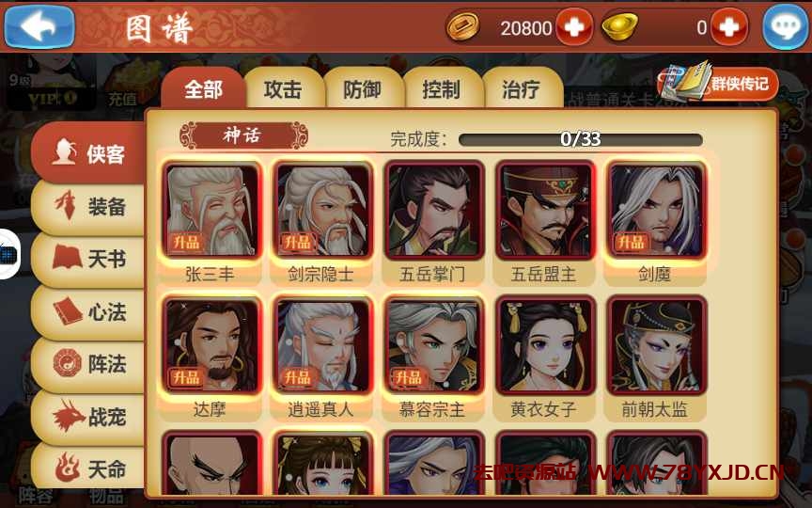Viewport: 812px width, 508px height.
Task: Switch to 治疗 tab
Action: coord(521,89)
